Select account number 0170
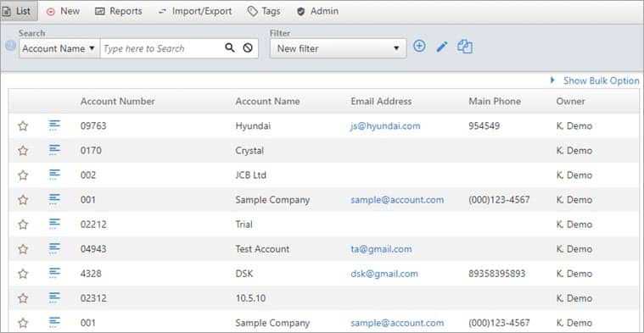 pyautogui.click(x=91, y=151)
